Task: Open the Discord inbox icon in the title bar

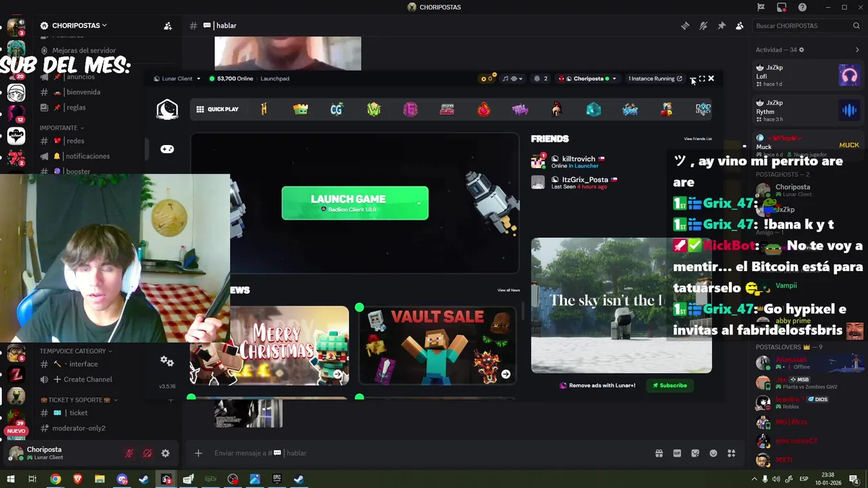Action: (782, 7)
